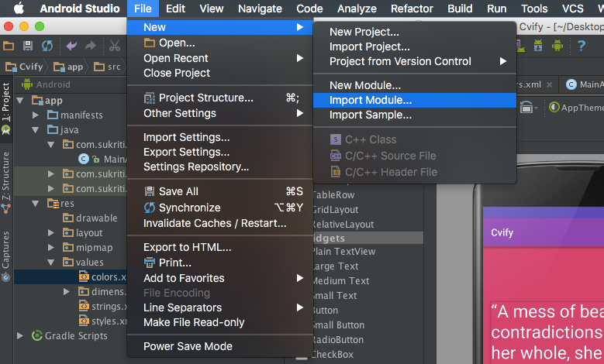Viewport: 604px width, 364px height.
Task: Select TableRow in the palette
Action: (x=333, y=194)
